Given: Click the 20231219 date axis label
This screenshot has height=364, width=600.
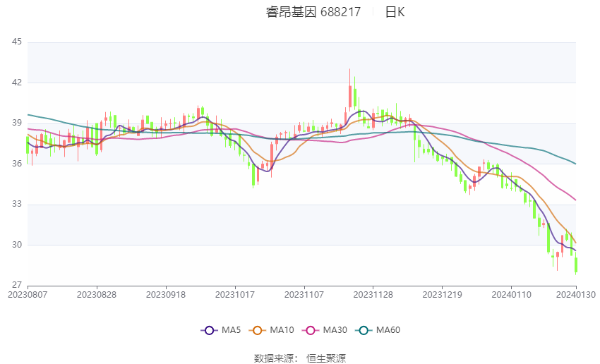Looking at the screenshot, I should (442, 295).
